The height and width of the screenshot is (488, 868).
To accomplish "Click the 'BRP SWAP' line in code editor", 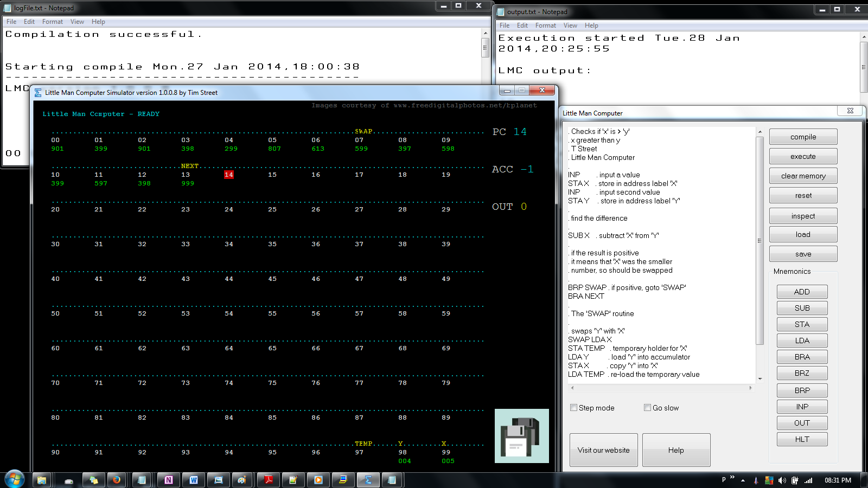I will coord(627,287).
